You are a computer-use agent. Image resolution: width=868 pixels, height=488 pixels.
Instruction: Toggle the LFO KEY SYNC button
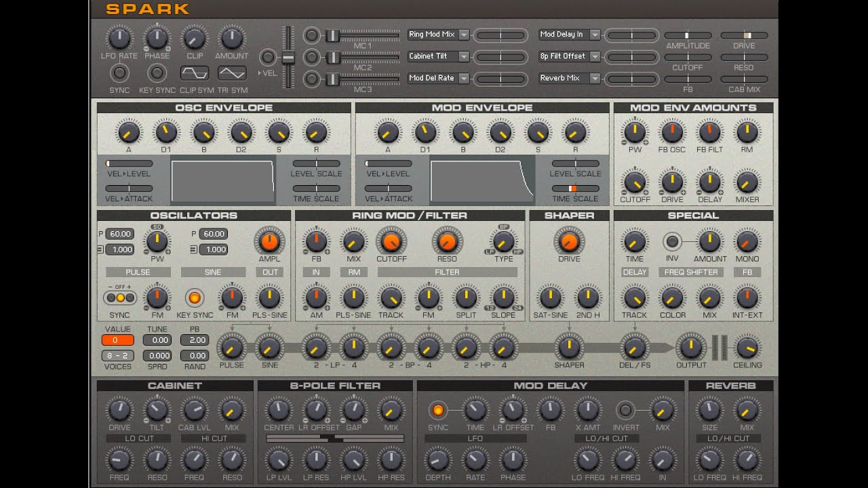(x=157, y=73)
